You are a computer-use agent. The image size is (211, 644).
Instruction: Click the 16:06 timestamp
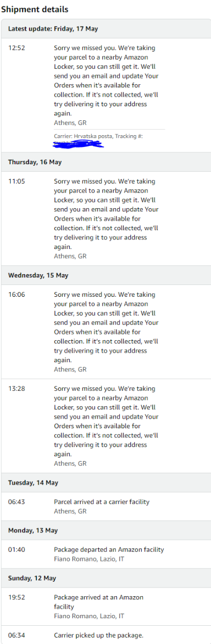[17, 295]
